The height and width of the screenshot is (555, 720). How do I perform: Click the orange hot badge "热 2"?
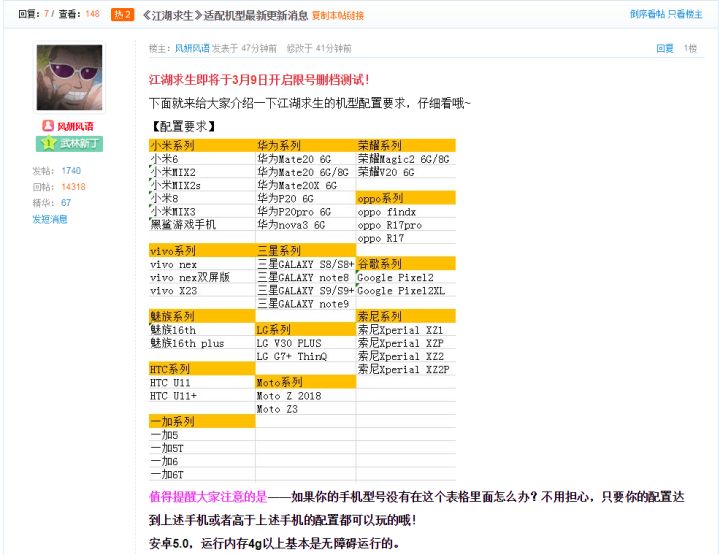122,15
